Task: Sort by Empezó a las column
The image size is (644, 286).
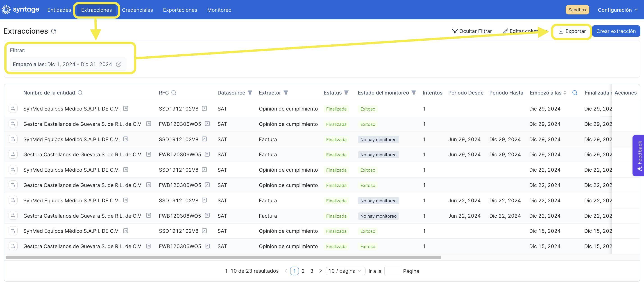Action: coord(565,93)
